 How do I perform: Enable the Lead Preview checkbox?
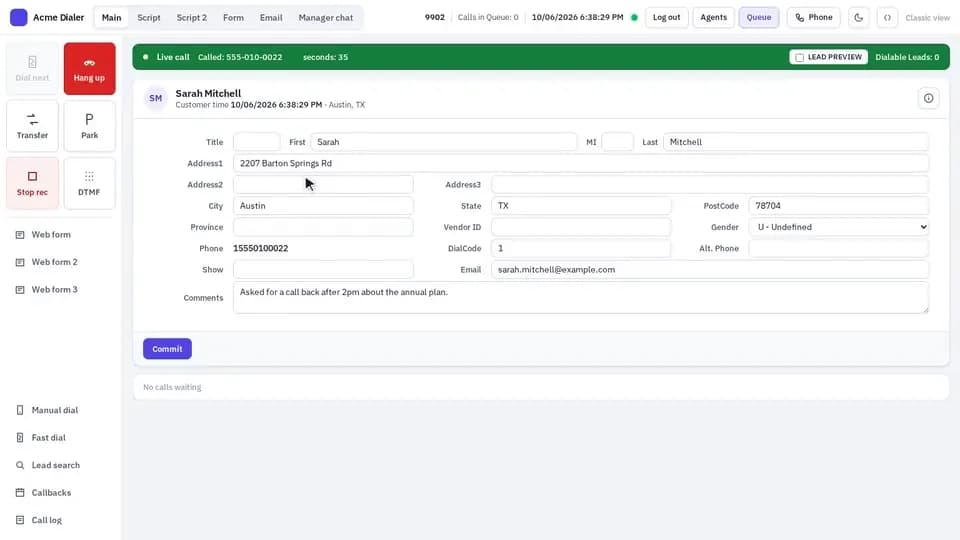pos(800,57)
